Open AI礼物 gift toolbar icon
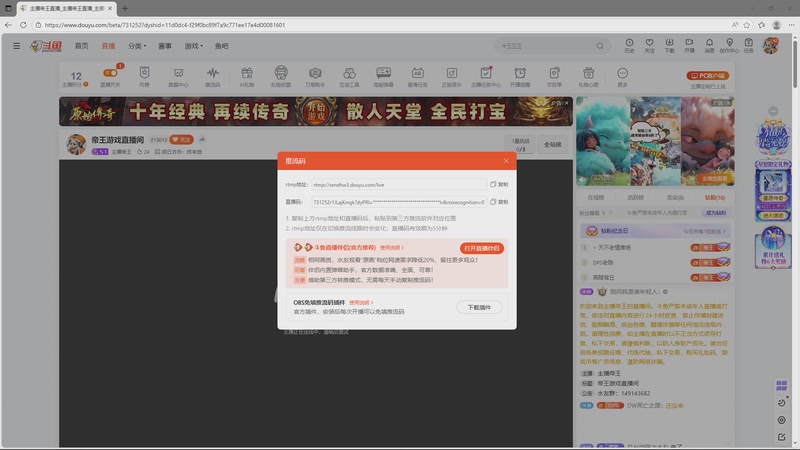This screenshot has height=450, width=800. pos(247,77)
